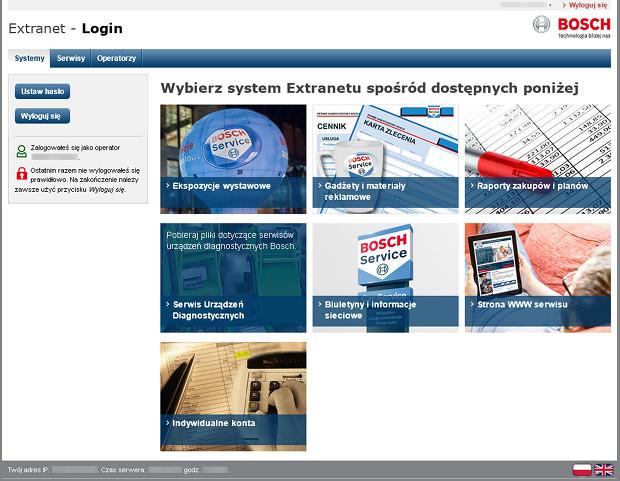The image size is (620, 481).
Task: Click the top-right Wyloguj się link
Action: pos(585,5)
